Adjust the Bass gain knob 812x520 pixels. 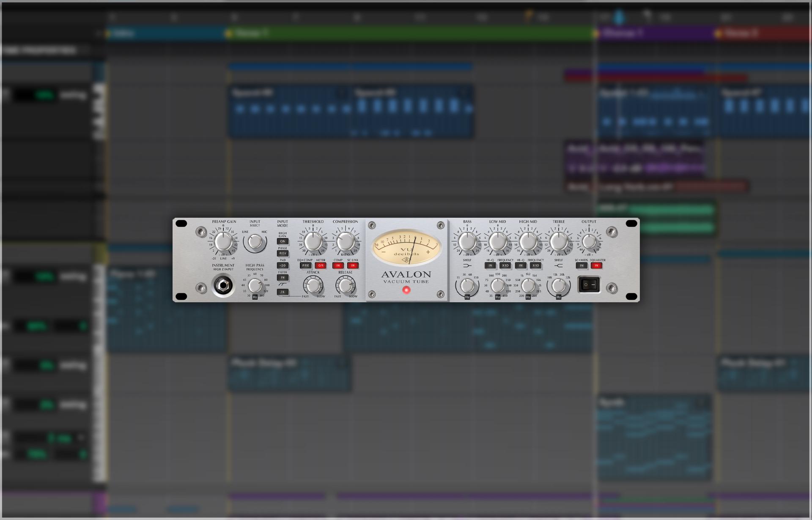467,242
